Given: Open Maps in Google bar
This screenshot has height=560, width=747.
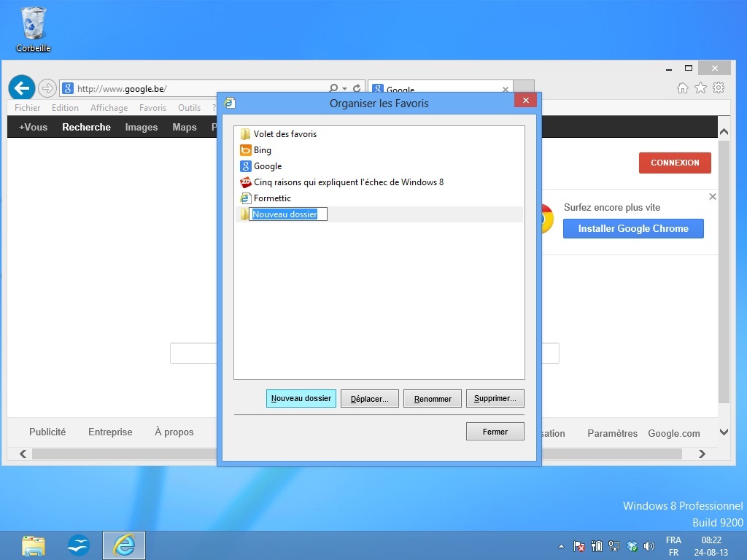Looking at the screenshot, I should pyautogui.click(x=185, y=127).
